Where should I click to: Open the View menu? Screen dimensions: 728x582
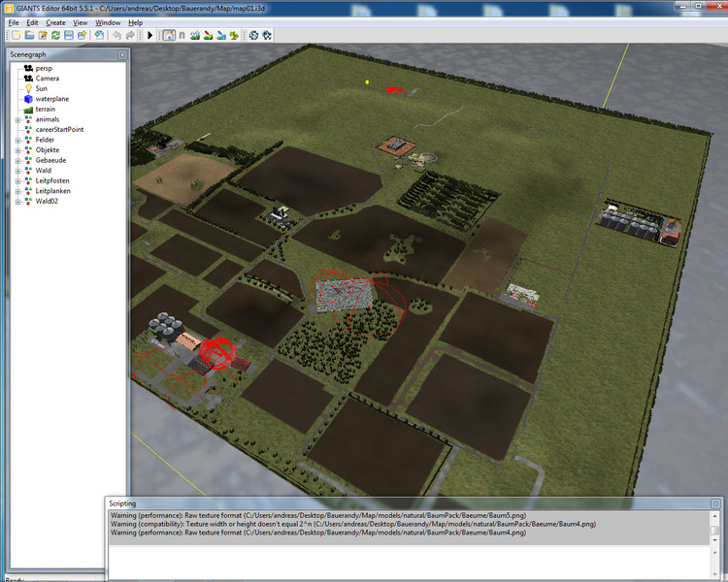tap(81, 22)
